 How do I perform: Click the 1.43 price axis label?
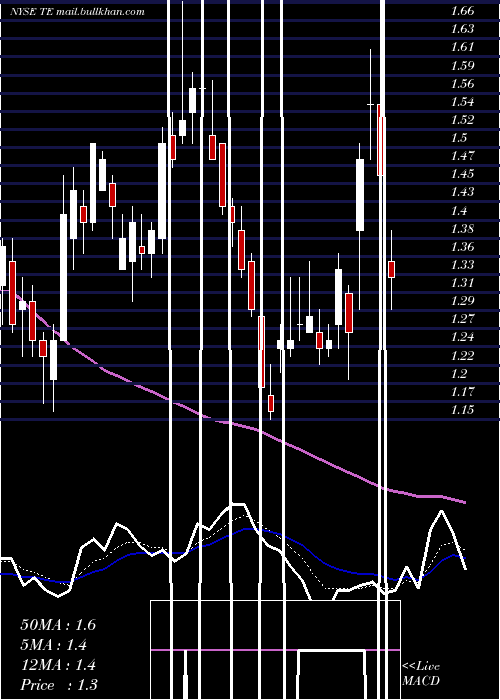click(x=462, y=192)
